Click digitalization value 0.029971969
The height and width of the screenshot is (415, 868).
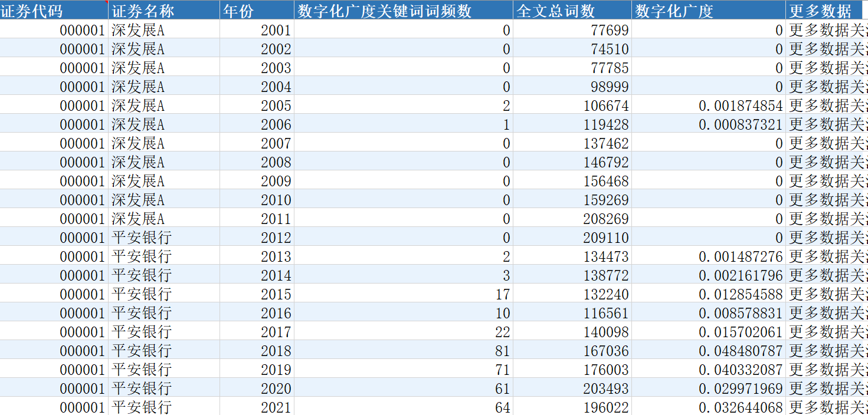[709, 388]
